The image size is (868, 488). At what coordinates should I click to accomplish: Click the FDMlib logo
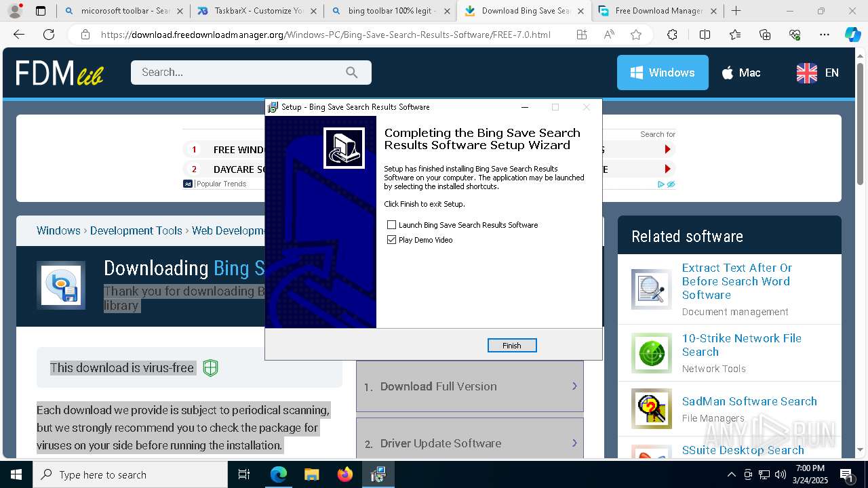point(60,73)
